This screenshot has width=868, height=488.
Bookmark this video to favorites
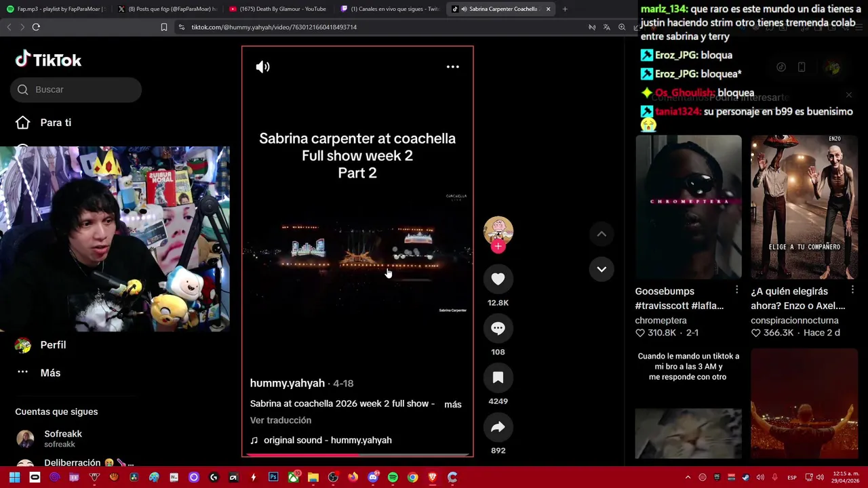(x=498, y=378)
